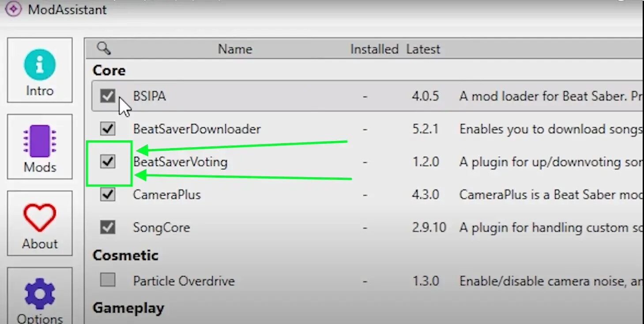Click the BSIPA mod loader description
Viewport: 644px width, 324px height.
click(x=551, y=96)
